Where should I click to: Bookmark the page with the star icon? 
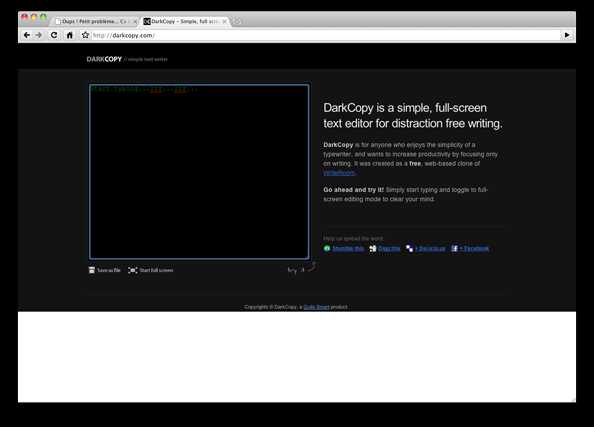pos(85,35)
